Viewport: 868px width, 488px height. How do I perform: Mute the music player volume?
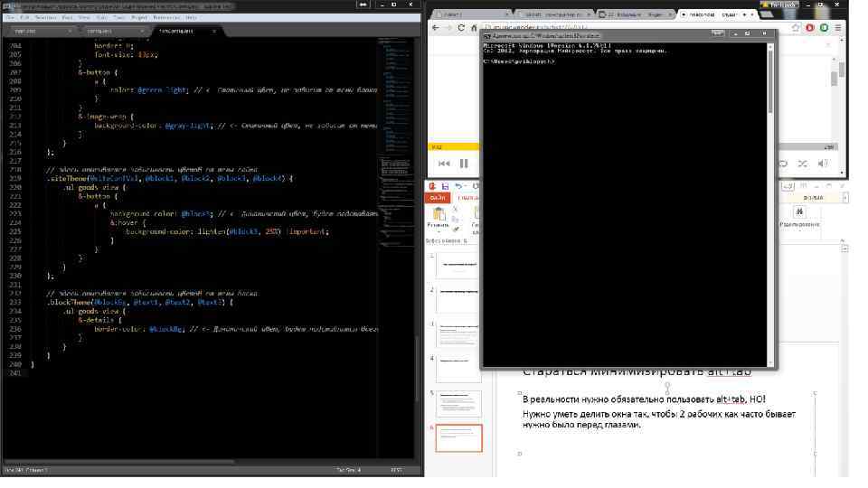(823, 164)
